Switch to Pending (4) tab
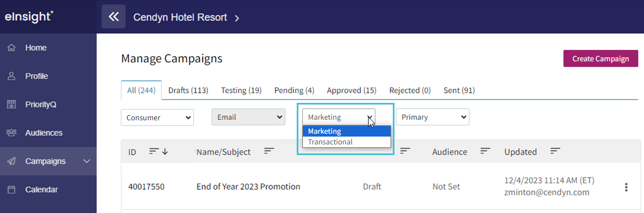Image resolution: width=644 pixels, height=213 pixels. (294, 90)
